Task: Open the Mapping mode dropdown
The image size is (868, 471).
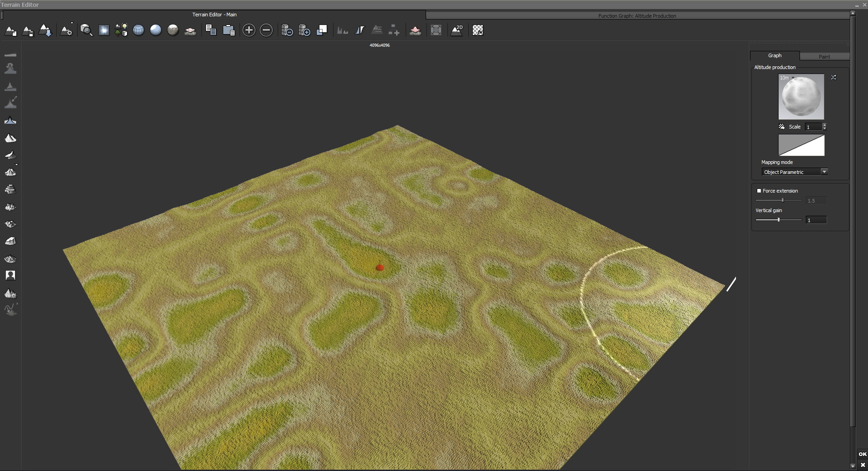Action: click(795, 172)
